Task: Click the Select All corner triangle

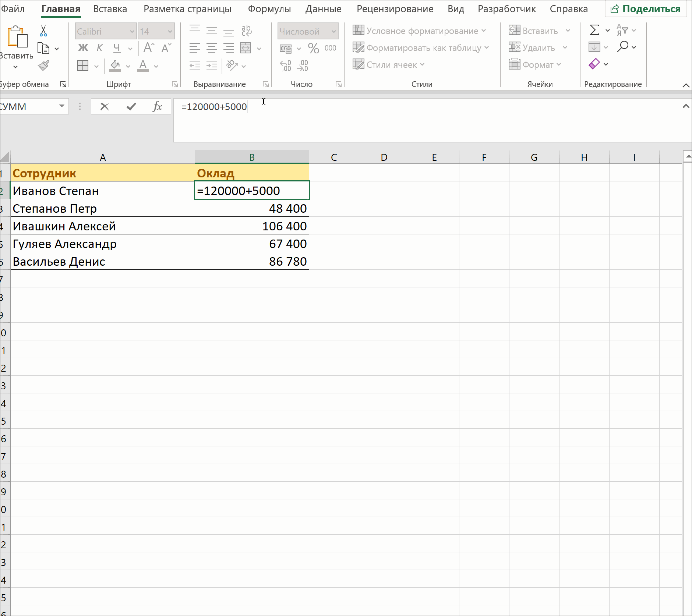Action: click(x=5, y=157)
